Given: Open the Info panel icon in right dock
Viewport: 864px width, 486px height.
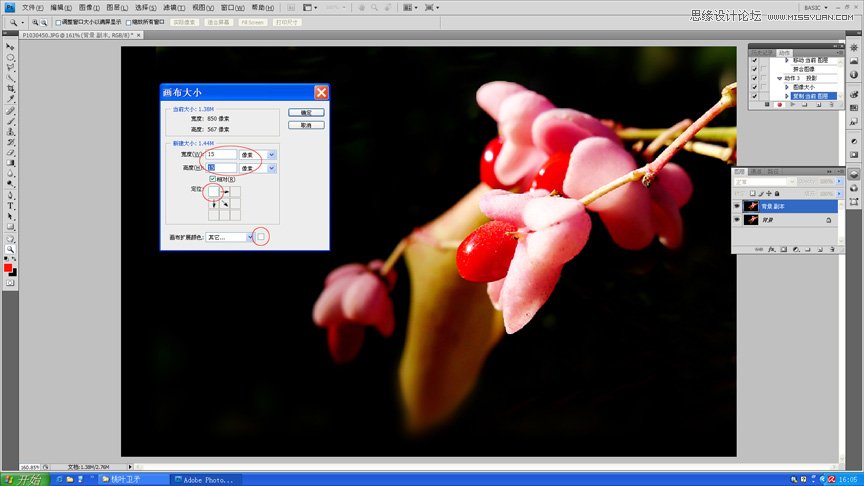Looking at the screenshot, I should point(854,74).
